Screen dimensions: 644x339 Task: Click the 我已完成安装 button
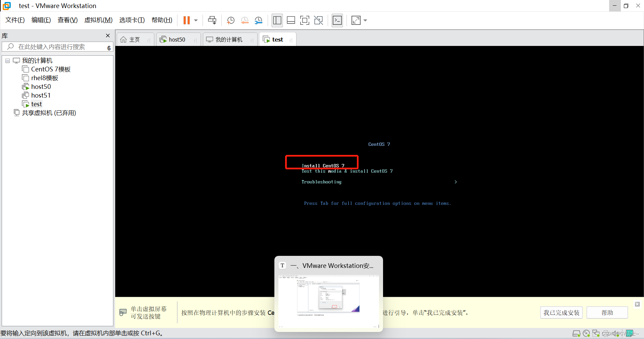(x=561, y=313)
